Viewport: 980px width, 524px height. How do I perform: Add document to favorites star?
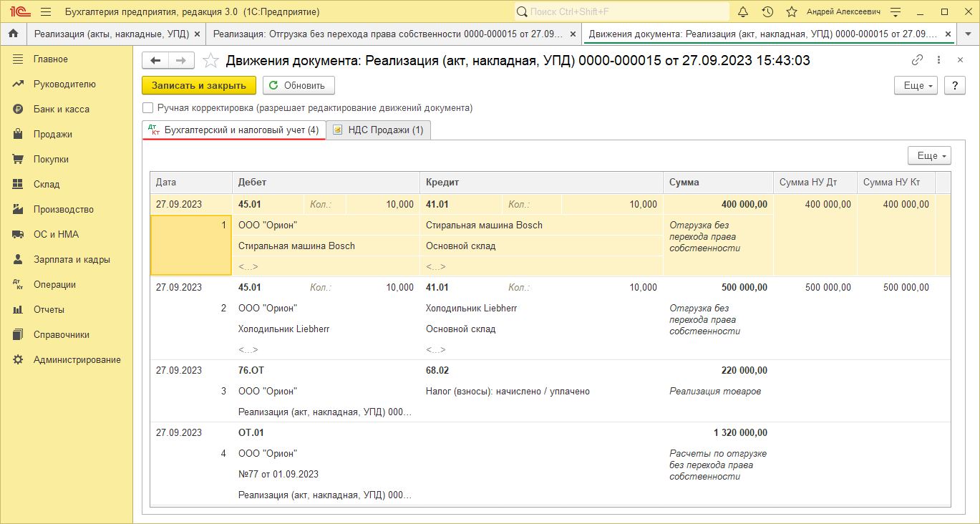click(210, 61)
